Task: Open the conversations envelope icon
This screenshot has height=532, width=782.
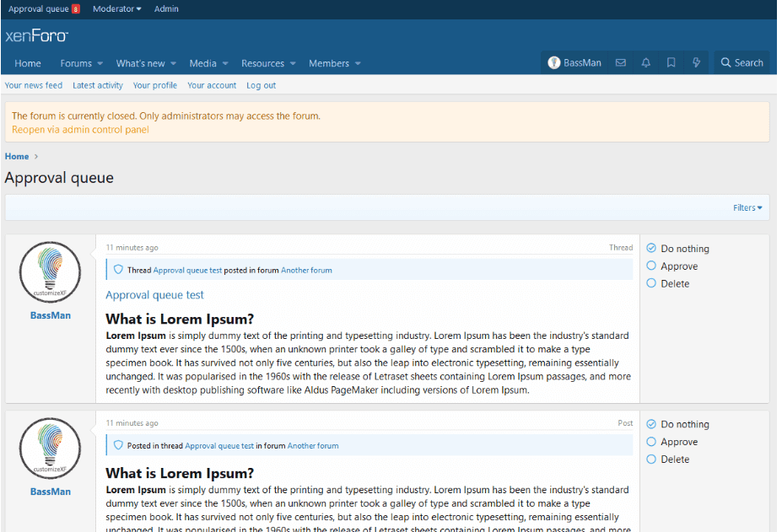Action: click(620, 63)
